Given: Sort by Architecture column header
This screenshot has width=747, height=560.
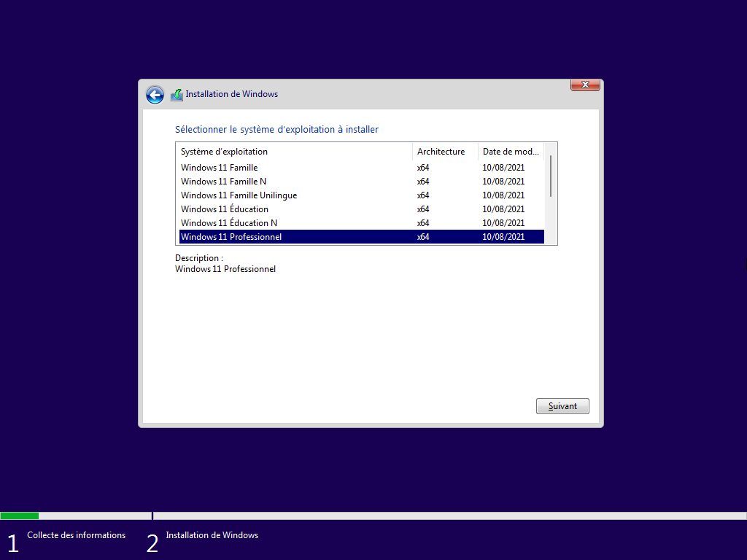Looking at the screenshot, I should (445, 152).
